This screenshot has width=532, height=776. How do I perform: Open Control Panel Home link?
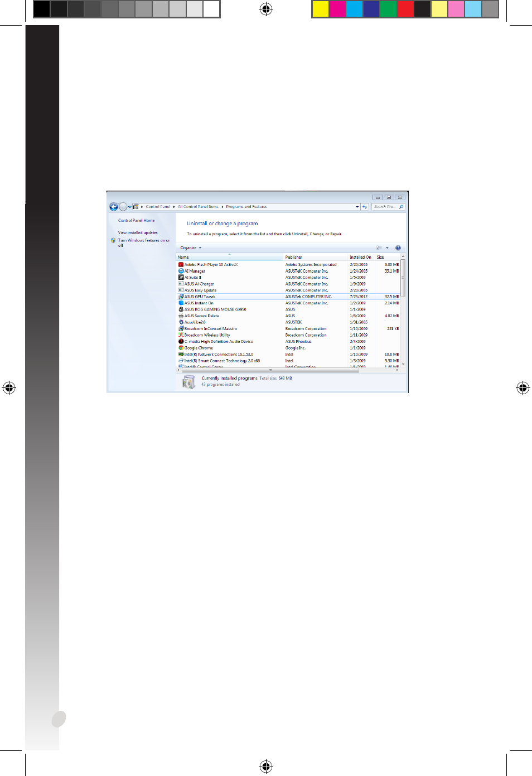(x=136, y=221)
